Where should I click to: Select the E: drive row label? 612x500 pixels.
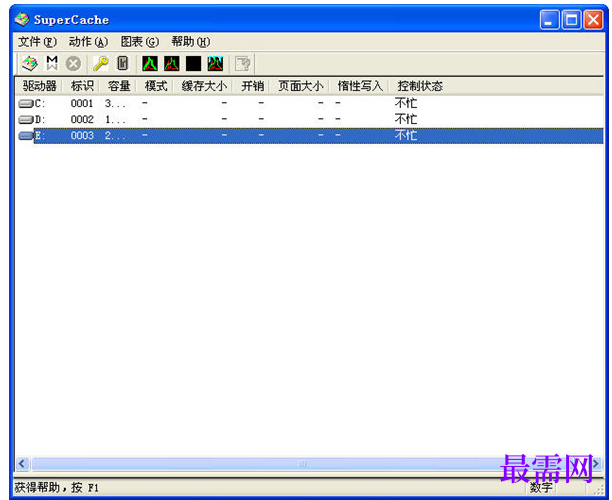pos(40,135)
